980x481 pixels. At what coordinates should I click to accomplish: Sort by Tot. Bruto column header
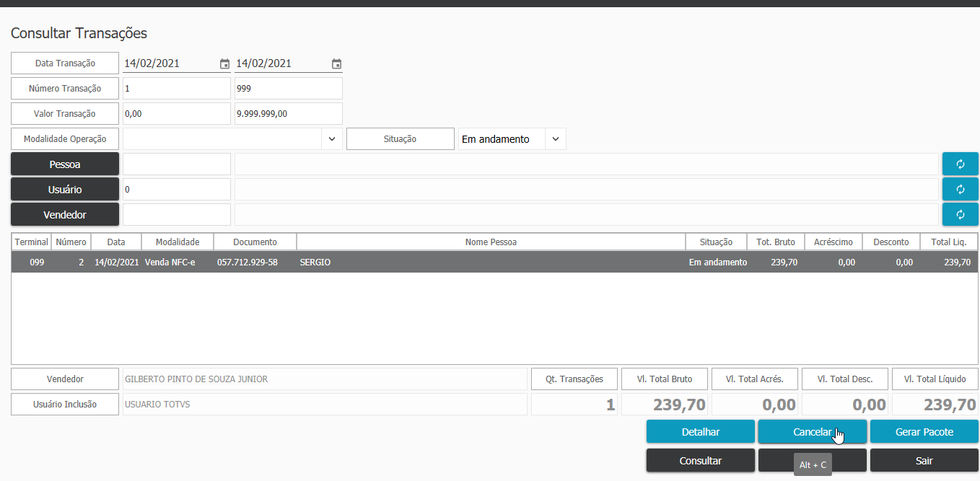click(x=776, y=242)
